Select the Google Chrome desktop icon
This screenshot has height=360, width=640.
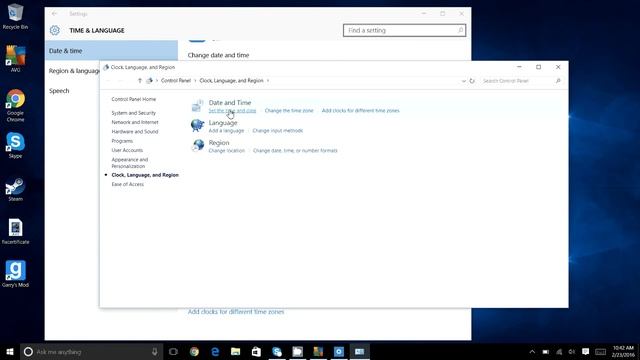coord(16,106)
